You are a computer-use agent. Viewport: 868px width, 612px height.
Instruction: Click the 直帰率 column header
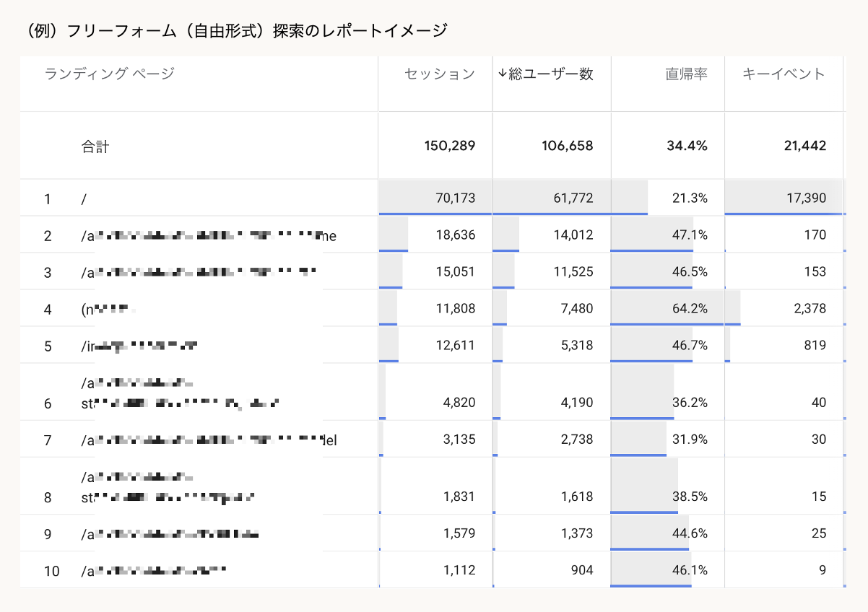[686, 74]
